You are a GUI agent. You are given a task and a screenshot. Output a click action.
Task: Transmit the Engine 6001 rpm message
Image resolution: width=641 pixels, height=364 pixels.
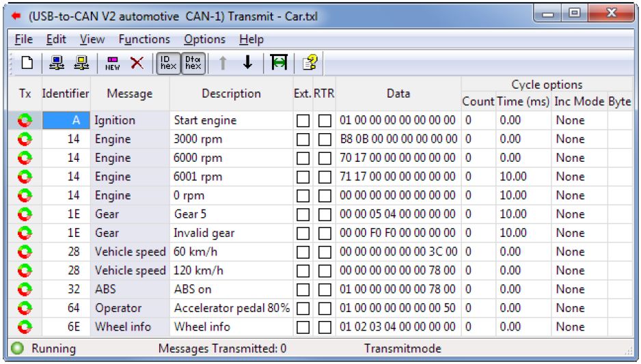(25, 177)
